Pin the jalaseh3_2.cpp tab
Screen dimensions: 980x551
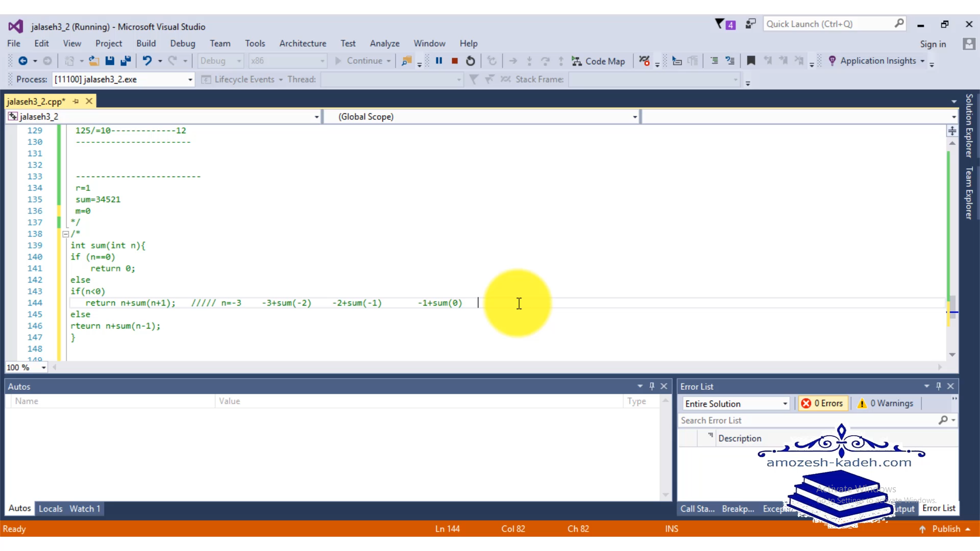point(76,101)
